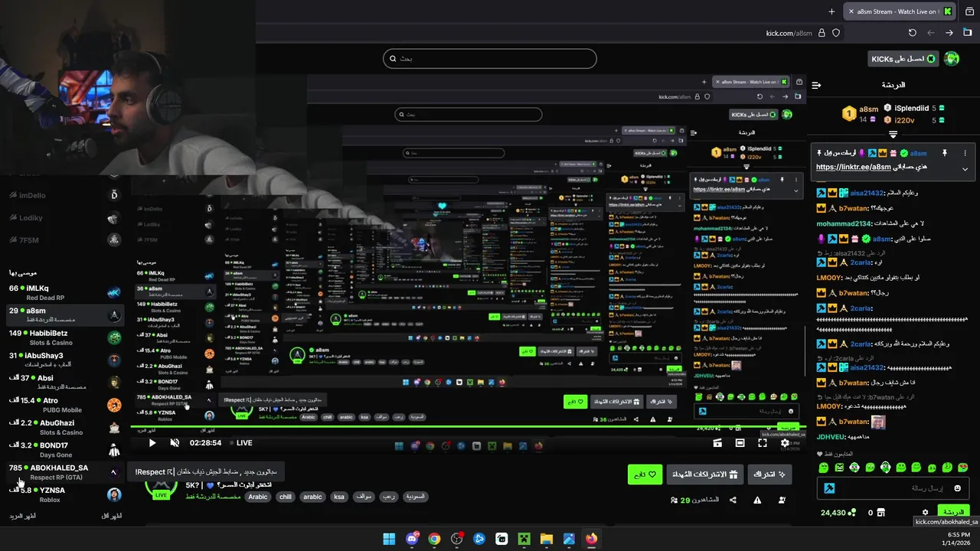980x551 pixels.
Task: Open ABOKHALED_SA channel in sidebar
Action: (x=65, y=472)
